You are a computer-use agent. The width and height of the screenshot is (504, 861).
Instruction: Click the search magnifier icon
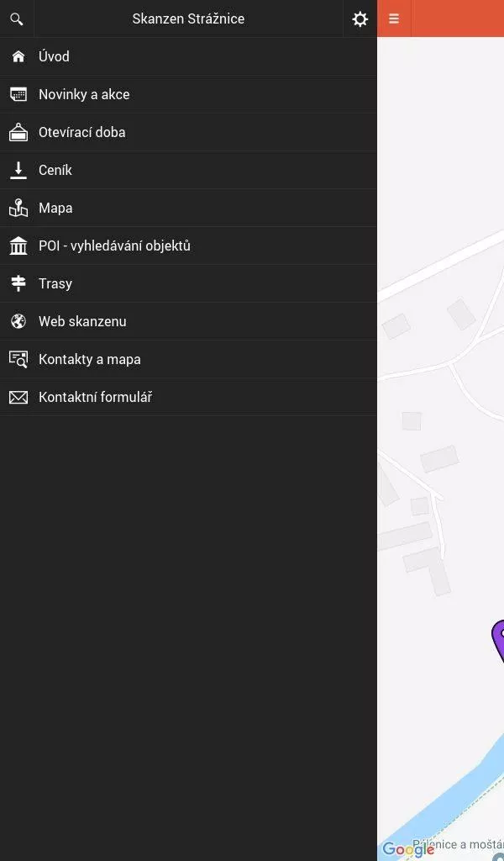(x=17, y=19)
